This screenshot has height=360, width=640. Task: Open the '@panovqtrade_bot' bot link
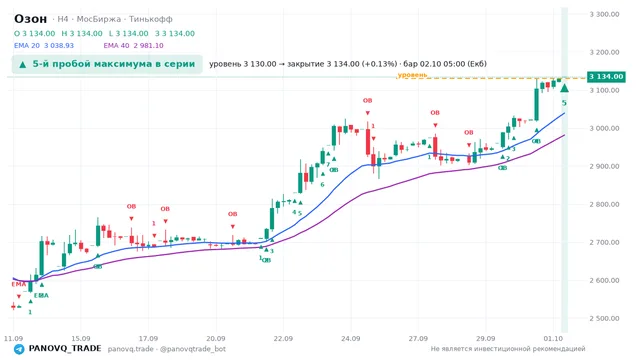tap(193, 349)
